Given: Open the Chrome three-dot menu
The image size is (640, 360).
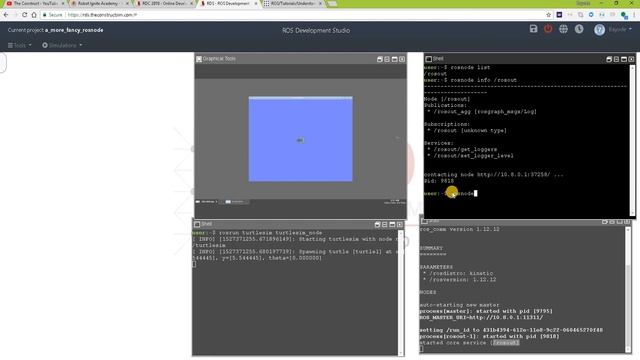Looking at the screenshot, I should 635,15.
